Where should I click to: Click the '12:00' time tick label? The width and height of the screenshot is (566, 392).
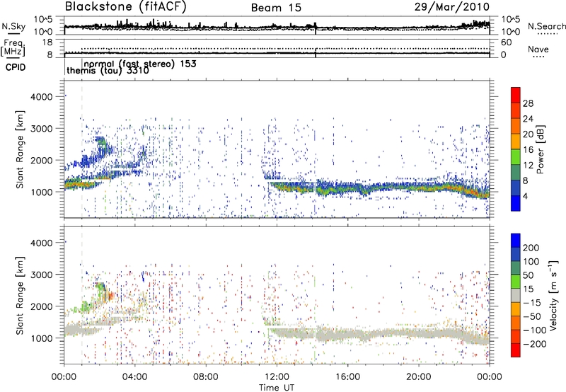[x=277, y=377]
